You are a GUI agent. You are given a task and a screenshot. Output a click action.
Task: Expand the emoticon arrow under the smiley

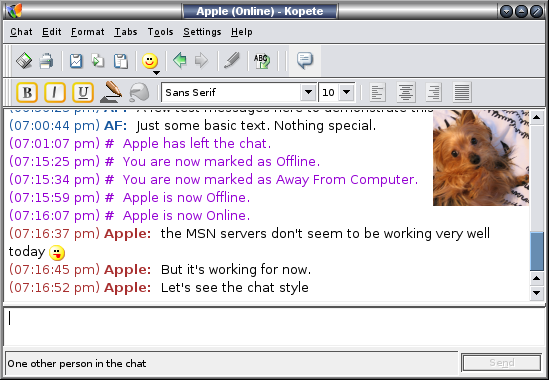coord(157,73)
